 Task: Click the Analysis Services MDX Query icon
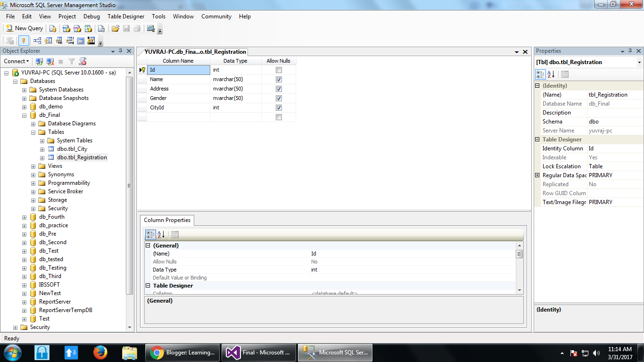click(x=66, y=28)
